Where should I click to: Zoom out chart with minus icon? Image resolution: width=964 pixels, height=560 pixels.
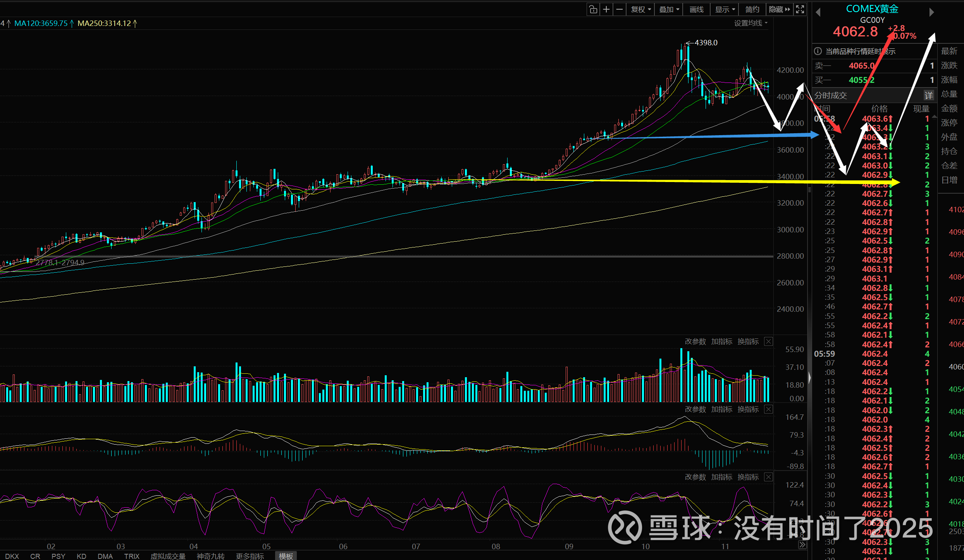click(x=620, y=9)
